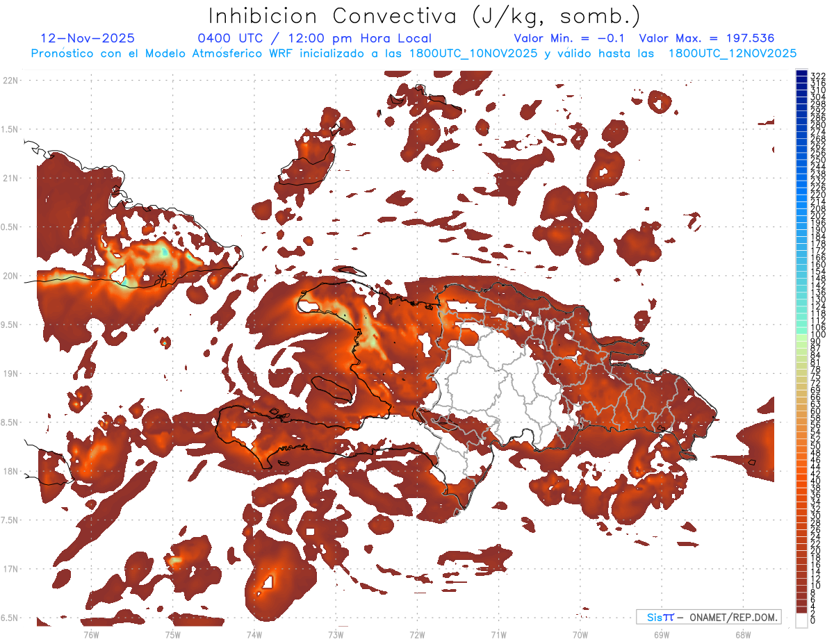The image size is (834, 644).
Task: Click the '0400 UTC / 12:00 pm Hora Local' time
Action: tap(314, 39)
